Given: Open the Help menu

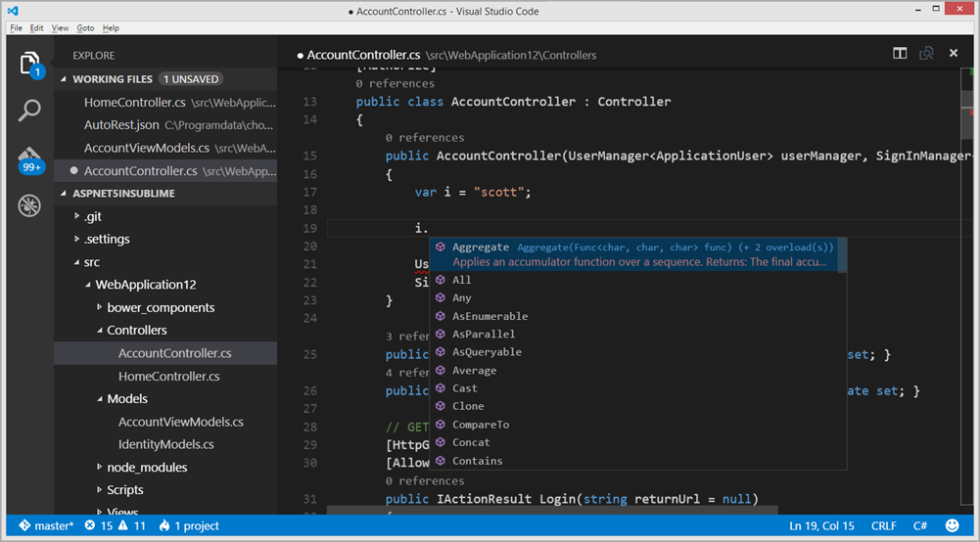Looking at the screenshot, I should tap(111, 28).
